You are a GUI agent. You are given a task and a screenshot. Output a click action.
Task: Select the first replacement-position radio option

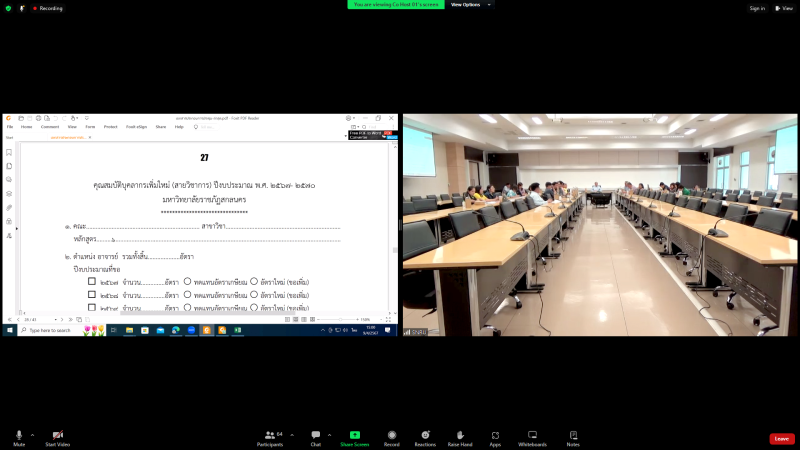point(187,282)
